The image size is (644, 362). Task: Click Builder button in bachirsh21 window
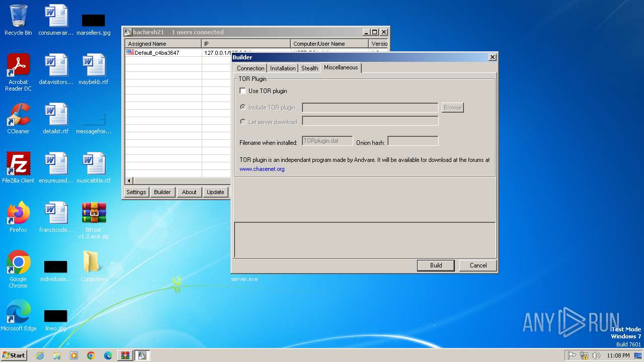(x=163, y=192)
